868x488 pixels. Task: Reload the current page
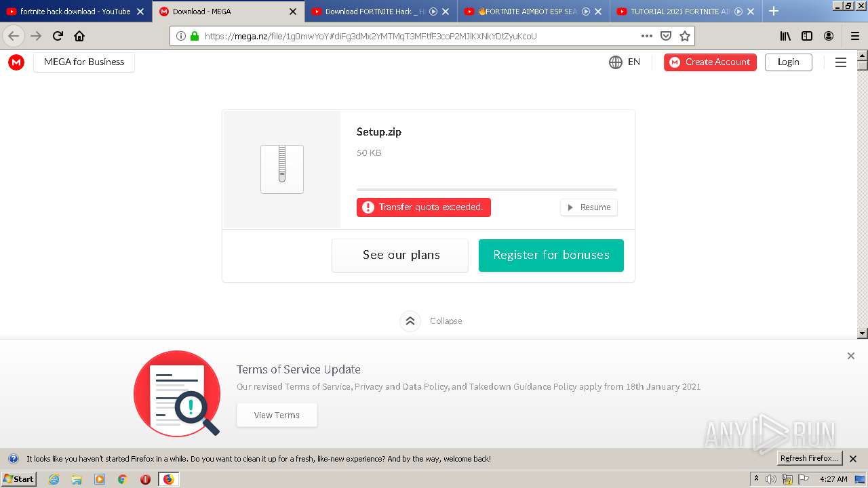tap(58, 36)
